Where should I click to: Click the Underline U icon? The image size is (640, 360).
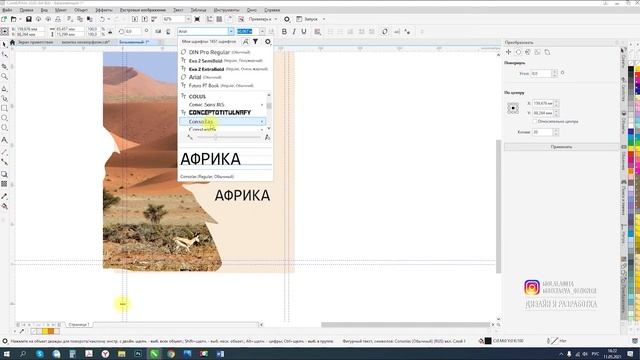[x=304, y=31]
